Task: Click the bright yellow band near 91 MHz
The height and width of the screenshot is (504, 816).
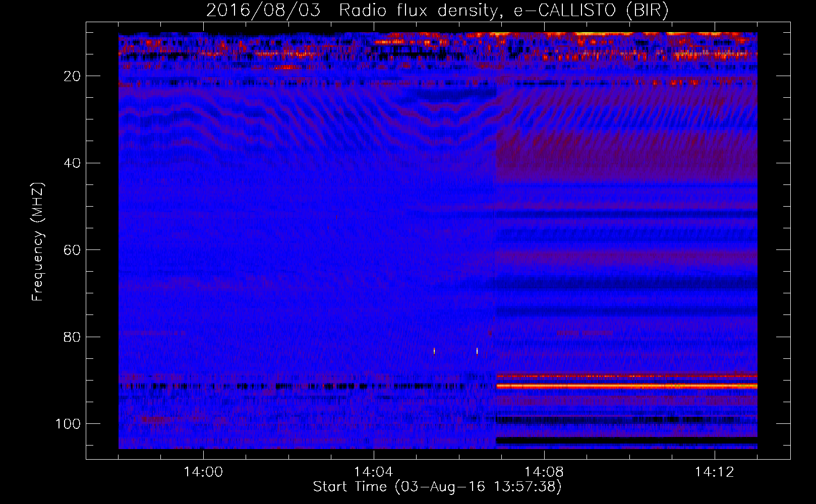Action: (x=627, y=386)
